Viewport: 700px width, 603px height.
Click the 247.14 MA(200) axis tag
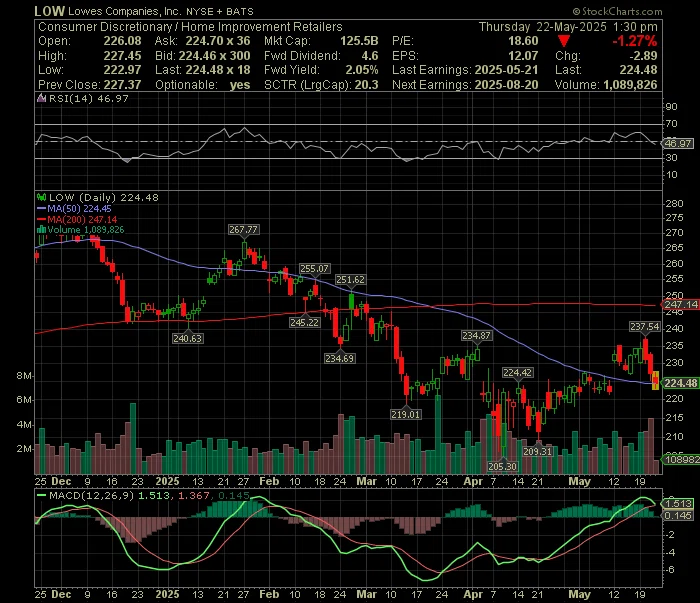click(x=680, y=304)
